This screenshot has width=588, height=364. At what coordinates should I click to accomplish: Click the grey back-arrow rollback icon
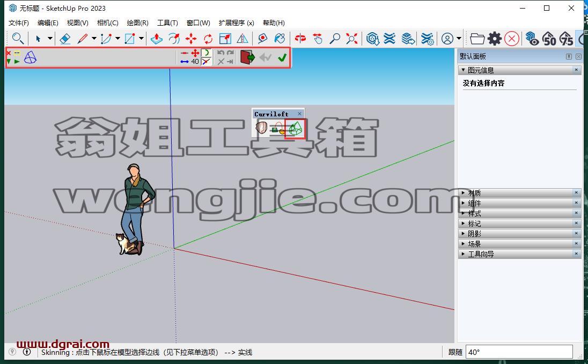[266, 57]
